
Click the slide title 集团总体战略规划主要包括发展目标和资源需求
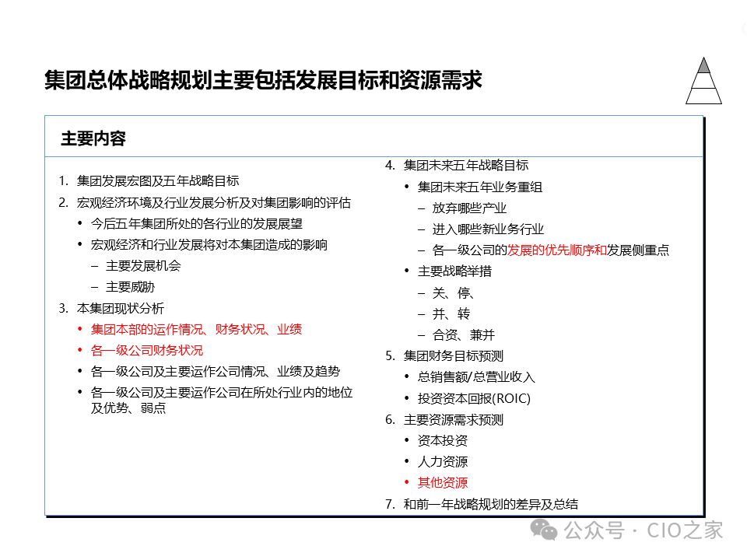[264, 80]
